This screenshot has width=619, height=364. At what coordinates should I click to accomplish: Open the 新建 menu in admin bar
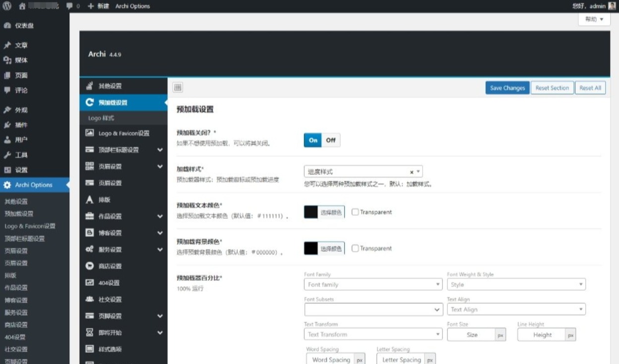(98, 6)
